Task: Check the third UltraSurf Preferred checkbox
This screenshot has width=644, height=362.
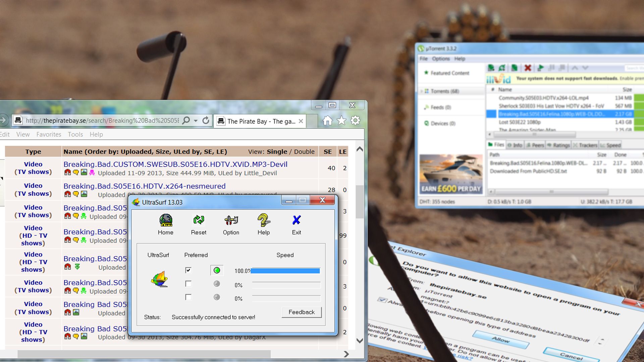Action: pos(188,298)
